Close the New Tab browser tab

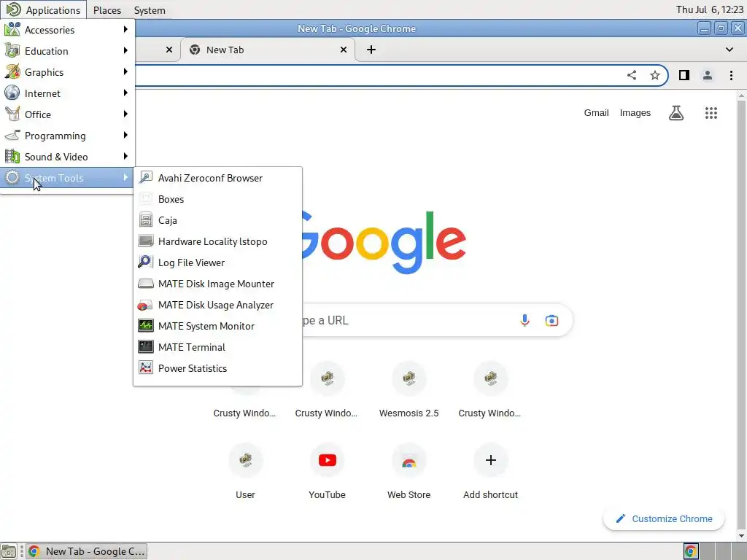[x=344, y=50]
